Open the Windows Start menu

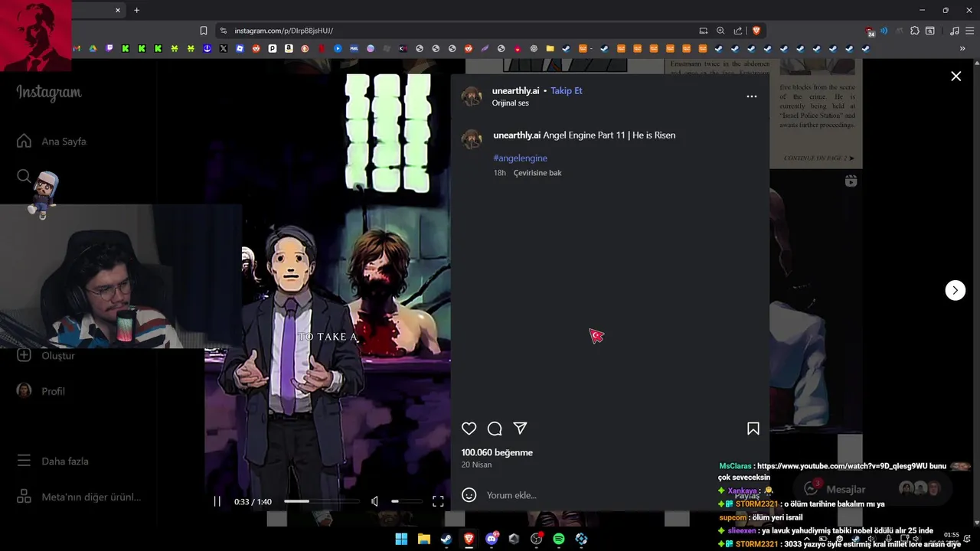(401, 539)
